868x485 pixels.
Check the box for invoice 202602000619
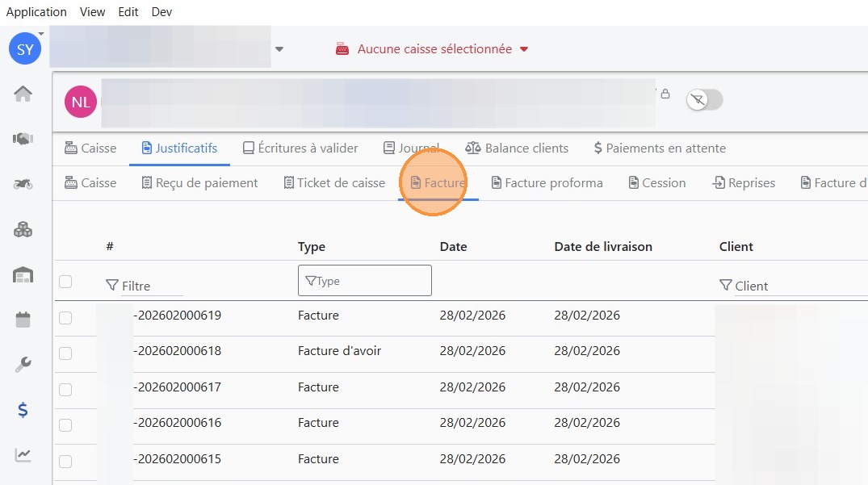point(65,317)
